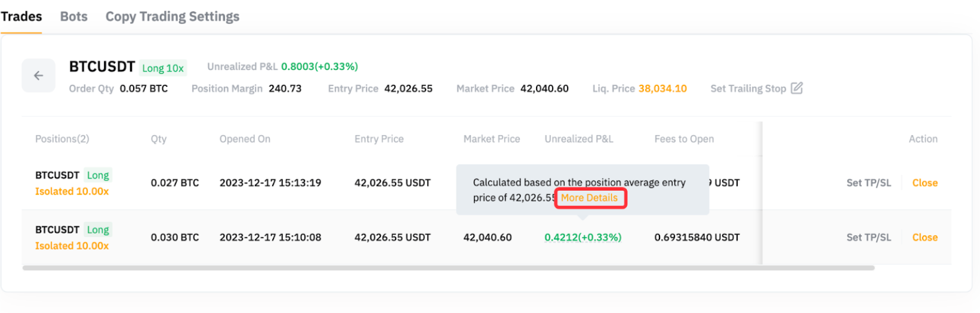
Task: Go to Copy Trading Settings tab
Action: coord(172,17)
